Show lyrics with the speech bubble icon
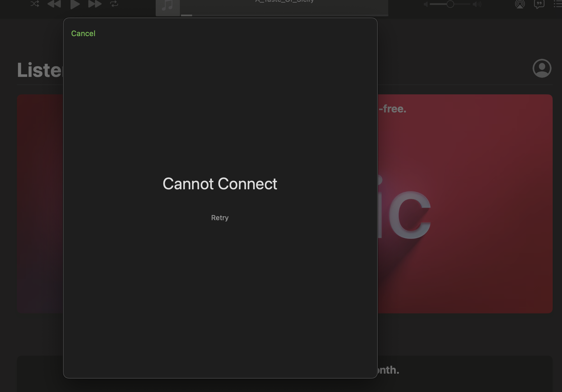Viewport: 562px width, 392px height. coord(539,4)
